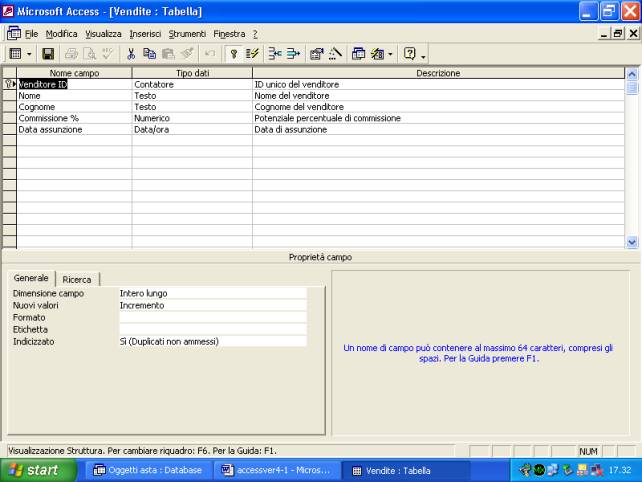Restore the inner document window button
The width and height of the screenshot is (642, 482).
tap(617, 33)
